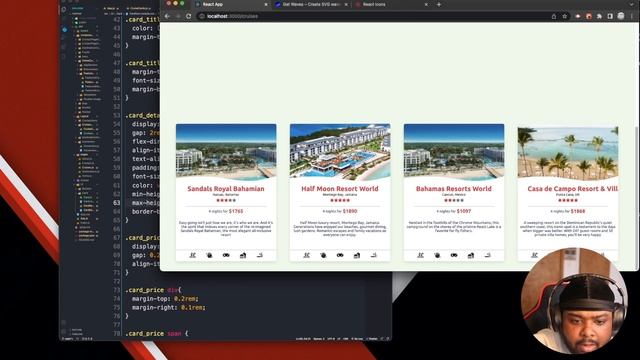The width and height of the screenshot is (640, 360).
Task: Switch to the Get Waves tab
Action: [x=311, y=4]
